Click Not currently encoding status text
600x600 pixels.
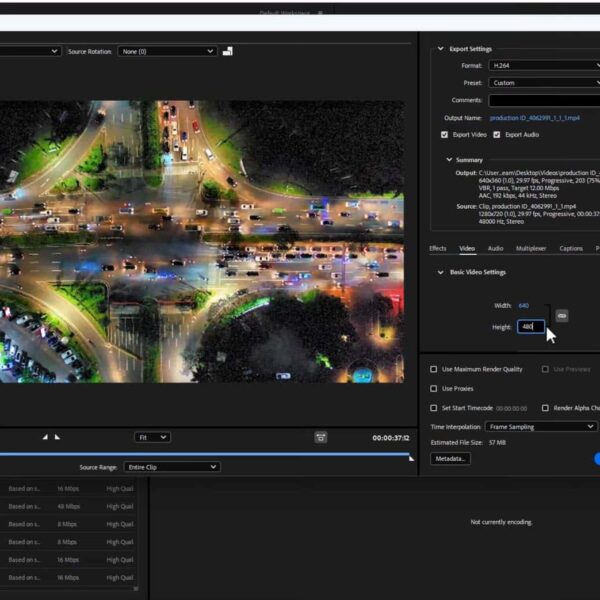tap(501, 522)
